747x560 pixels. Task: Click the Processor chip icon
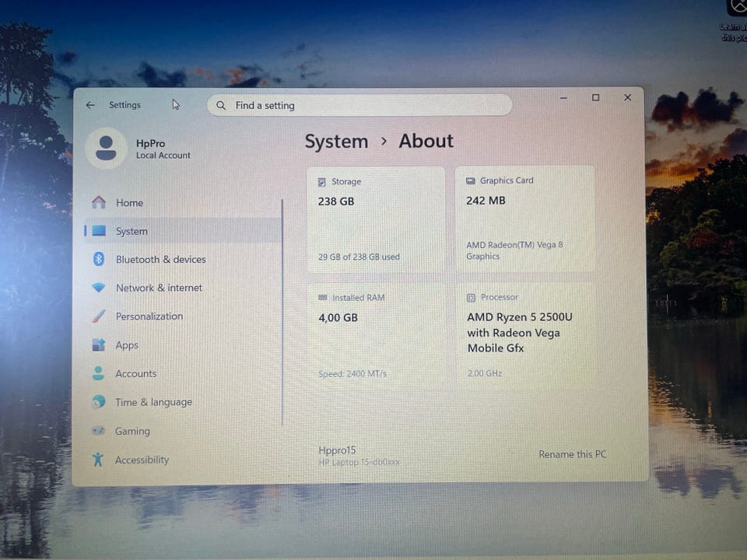[x=472, y=298]
